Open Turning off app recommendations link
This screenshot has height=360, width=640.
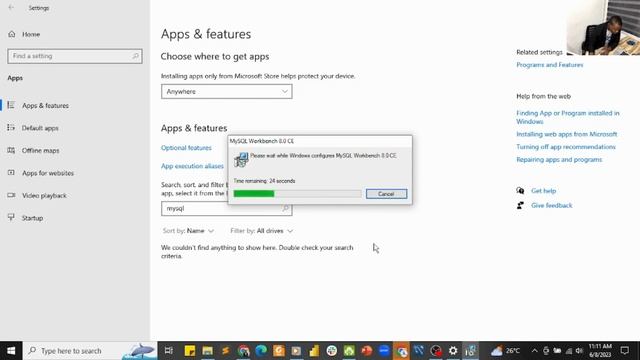click(x=566, y=147)
